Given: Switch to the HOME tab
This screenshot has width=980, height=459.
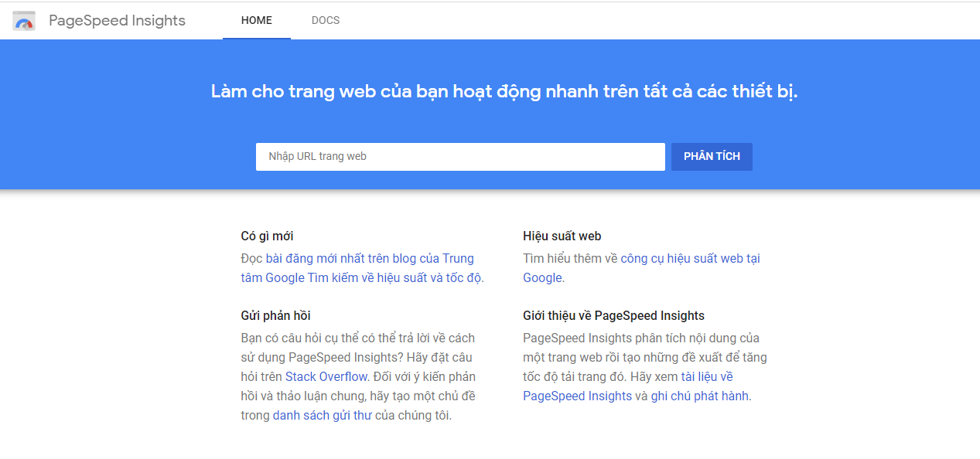Looking at the screenshot, I should [x=257, y=20].
